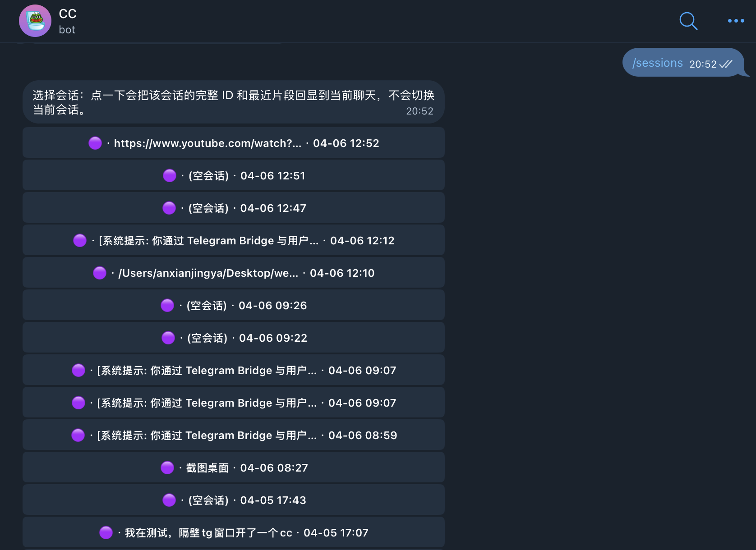Open CC bot avatar profile picture
Screen dimensions: 756x550
35,21
